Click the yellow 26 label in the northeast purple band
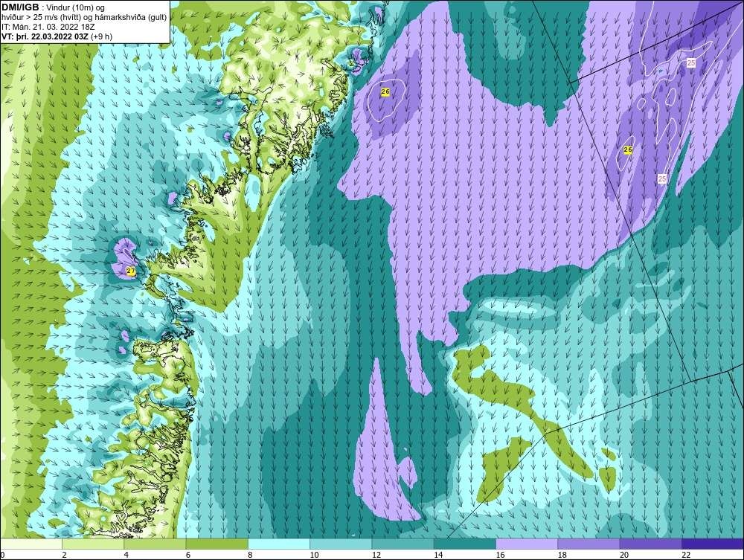744x560 pixels. tap(628, 149)
